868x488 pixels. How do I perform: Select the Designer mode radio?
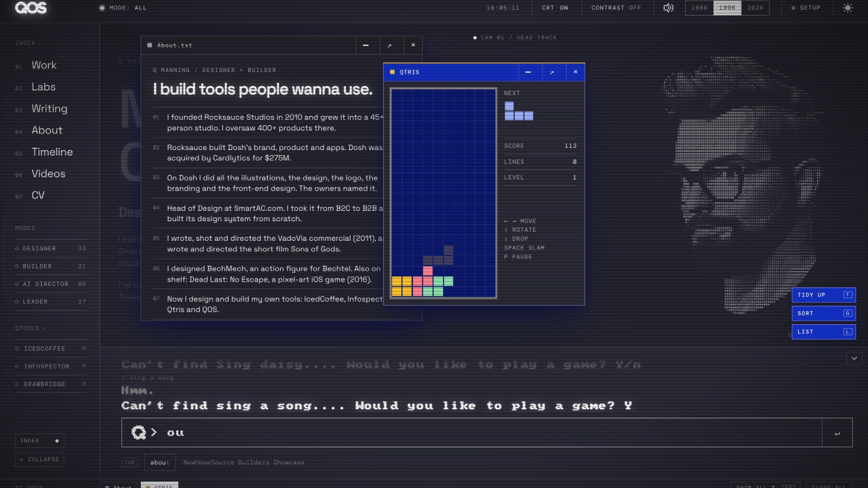[17, 248]
